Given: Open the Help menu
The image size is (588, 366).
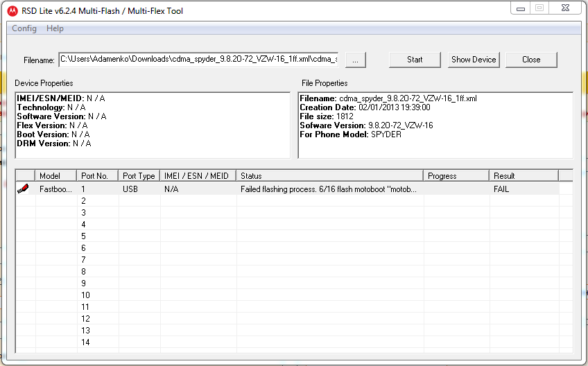Looking at the screenshot, I should [x=55, y=28].
